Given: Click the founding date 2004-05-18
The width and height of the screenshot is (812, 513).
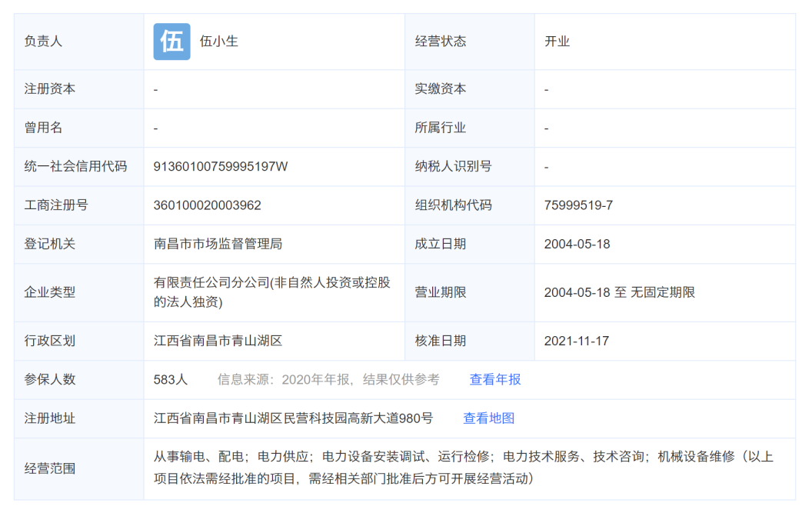Looking at the screenshot, I should (577, 244).
